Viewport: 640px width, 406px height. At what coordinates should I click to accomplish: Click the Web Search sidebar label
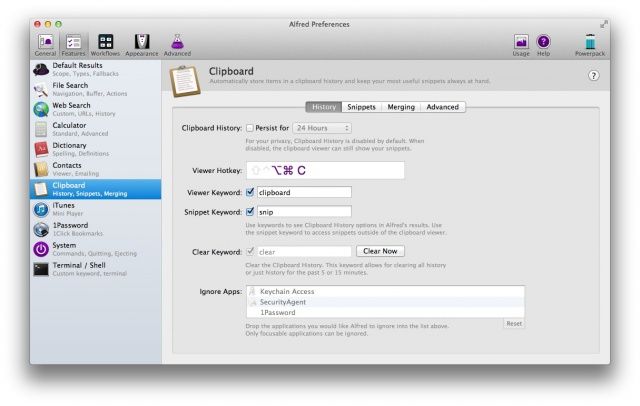coord(71,105)
